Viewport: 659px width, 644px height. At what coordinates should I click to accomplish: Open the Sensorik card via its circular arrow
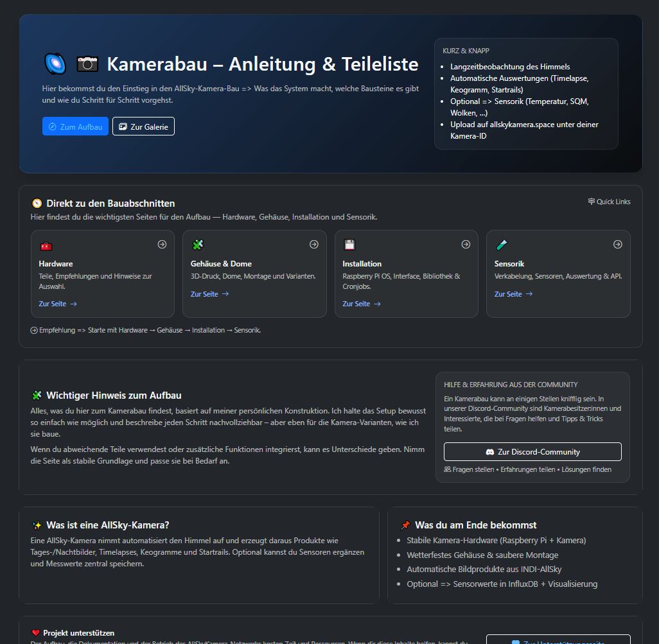617,244
